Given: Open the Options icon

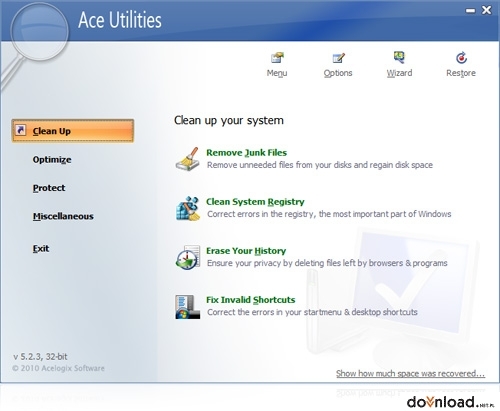Looking at the screenshot, I should (338, 58).
